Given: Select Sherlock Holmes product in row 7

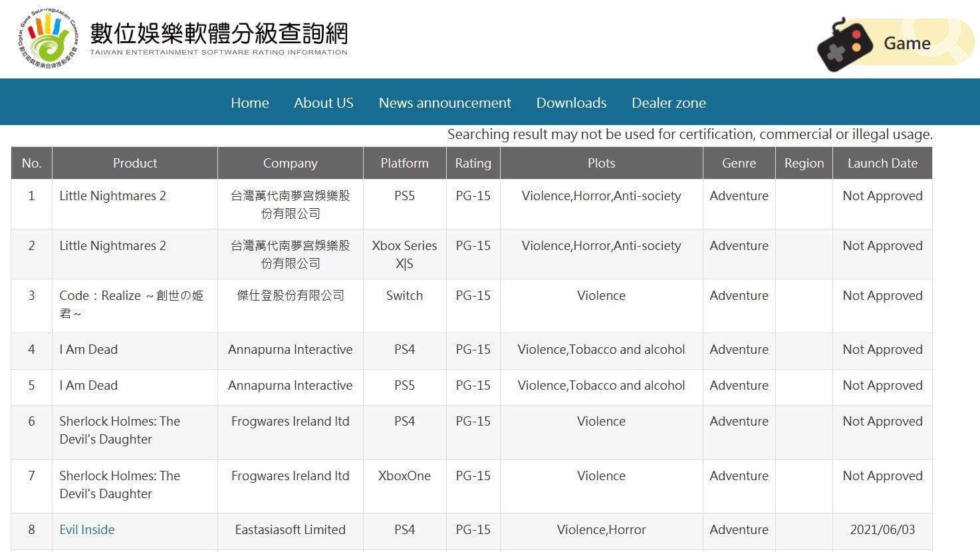Looking at the screenshot, I should point(120,484).
